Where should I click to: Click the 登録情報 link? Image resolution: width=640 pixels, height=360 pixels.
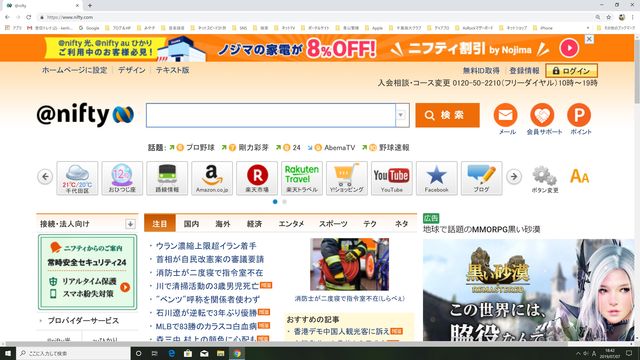click(524, 71)
